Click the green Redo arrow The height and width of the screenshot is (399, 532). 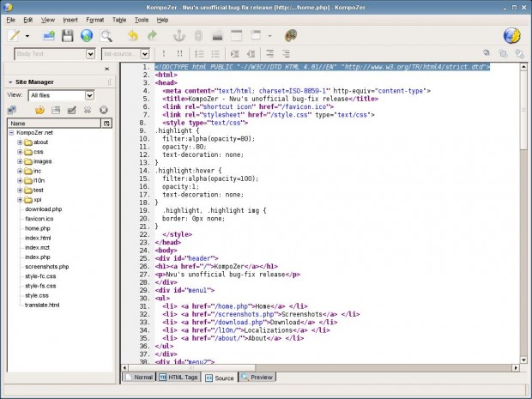coord(152,35)
